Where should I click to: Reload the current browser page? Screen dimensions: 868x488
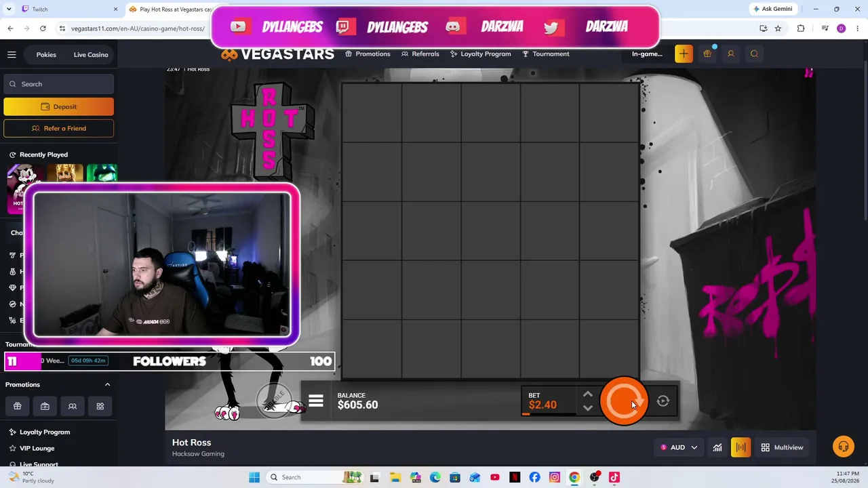click(x=43, y=28)
